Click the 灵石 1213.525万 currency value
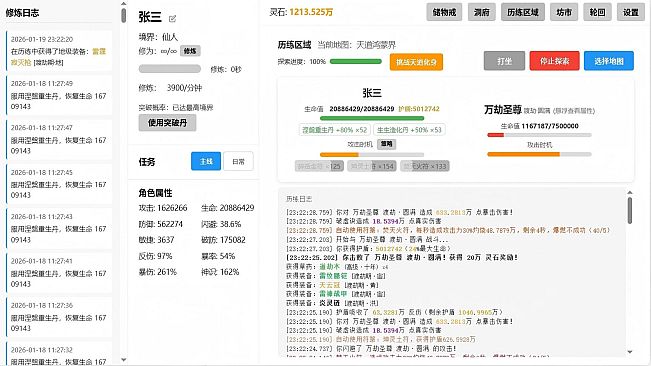 (311, 12)
